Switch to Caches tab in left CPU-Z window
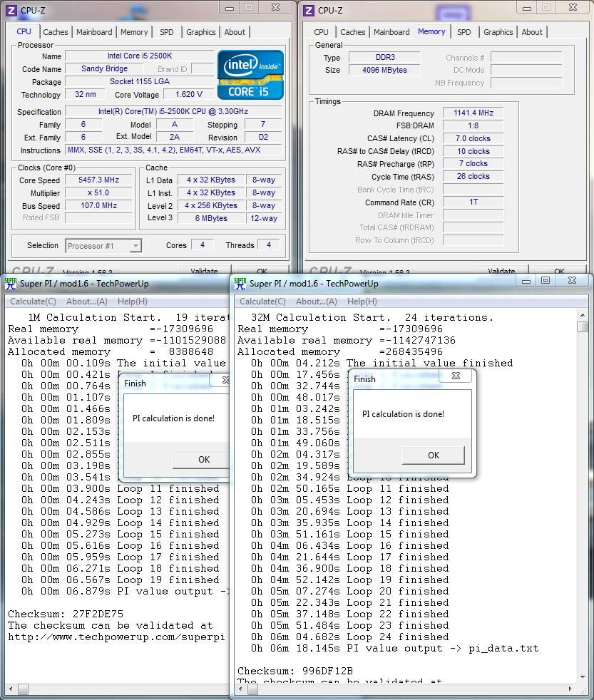Viewport: 594px width, 700px height. 56,32
